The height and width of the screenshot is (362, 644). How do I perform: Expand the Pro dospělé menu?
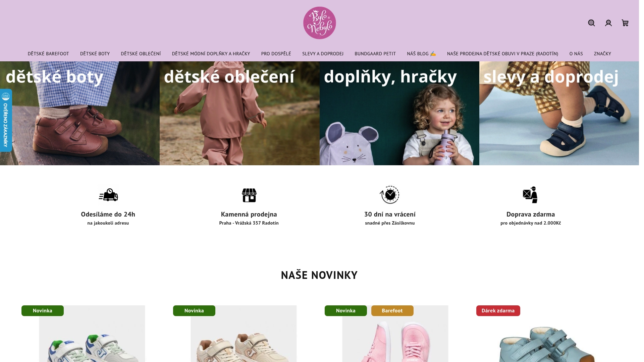tap(276, 54)
